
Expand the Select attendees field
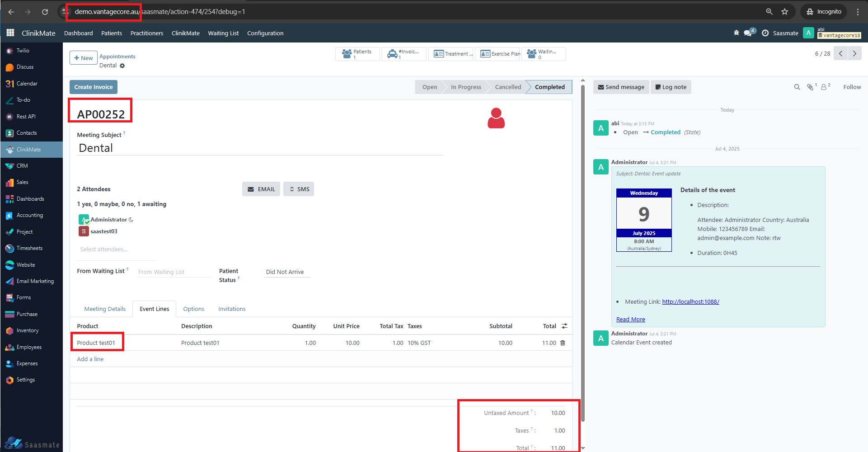(117, 250)
